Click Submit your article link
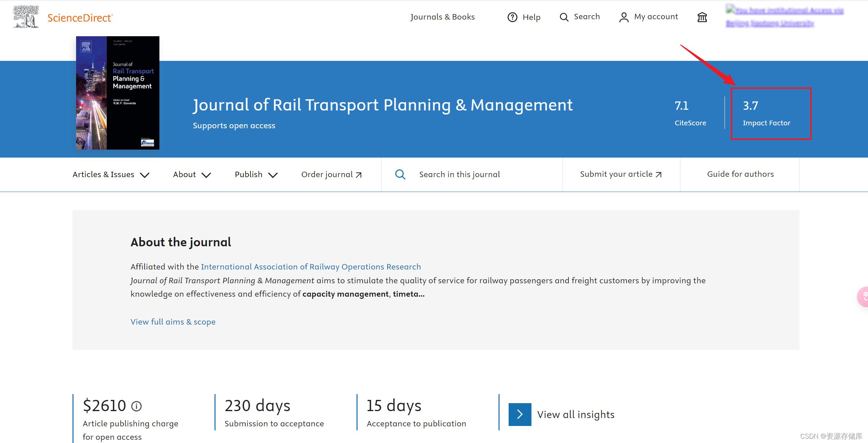 click(x=621, y=174)
